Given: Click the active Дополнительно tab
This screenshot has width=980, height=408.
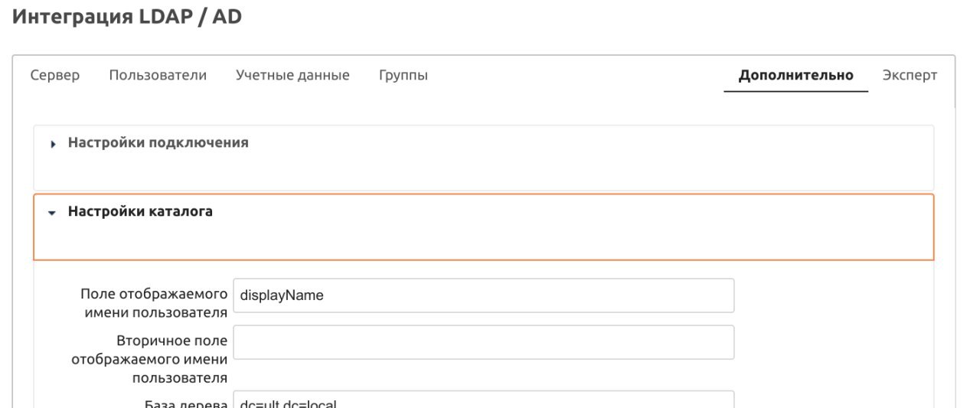Looking at the screenshot, I should [795, 76].
